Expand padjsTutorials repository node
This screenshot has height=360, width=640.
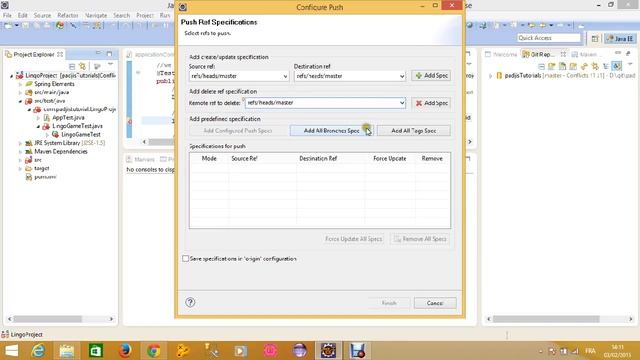[x=490, y=76]
